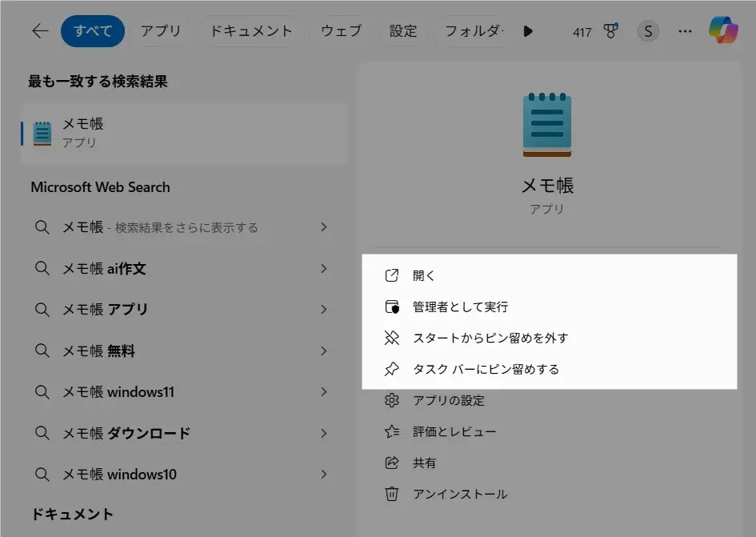Click the pin icon beside タスク バーにピン留めする
Viewport: 756px width, 537px height.
pos(391,369)
